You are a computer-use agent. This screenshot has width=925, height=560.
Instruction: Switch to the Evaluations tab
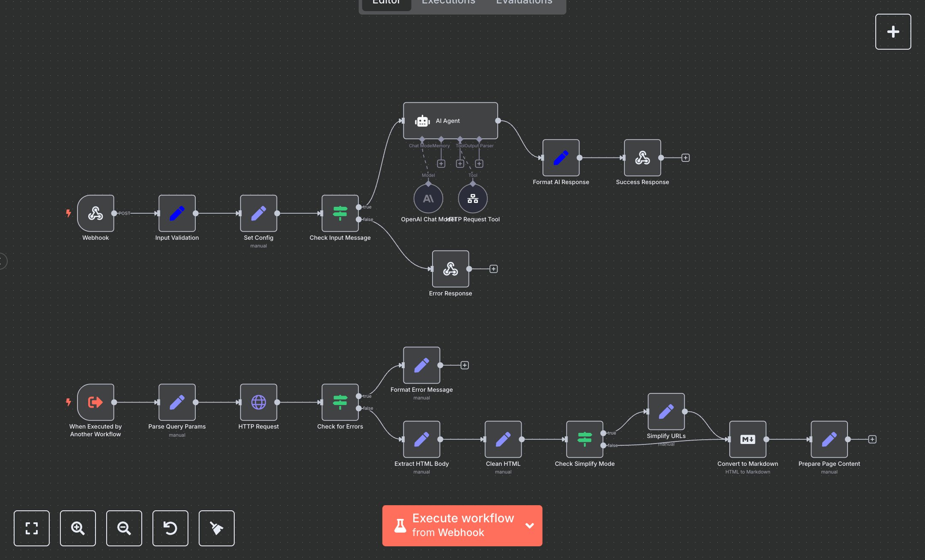[523, 3]
